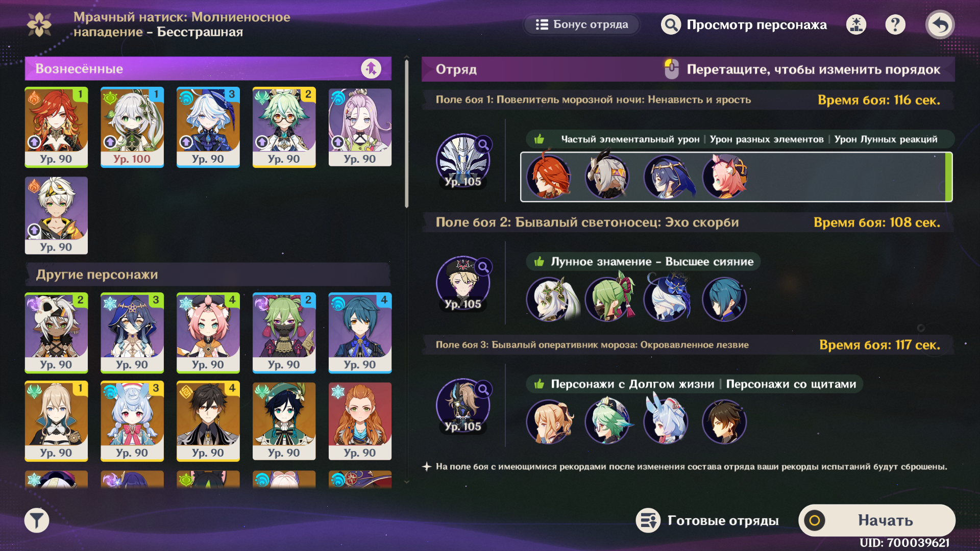Click the Вознесённые header round arrow icon
980x551 pixels.
point(371,68)
